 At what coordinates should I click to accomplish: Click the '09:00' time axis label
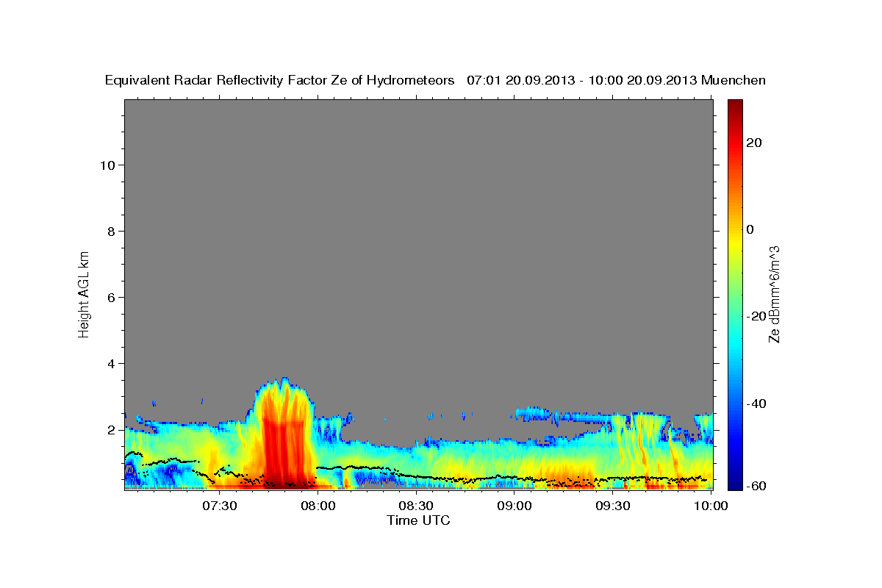tap(514, 505)
